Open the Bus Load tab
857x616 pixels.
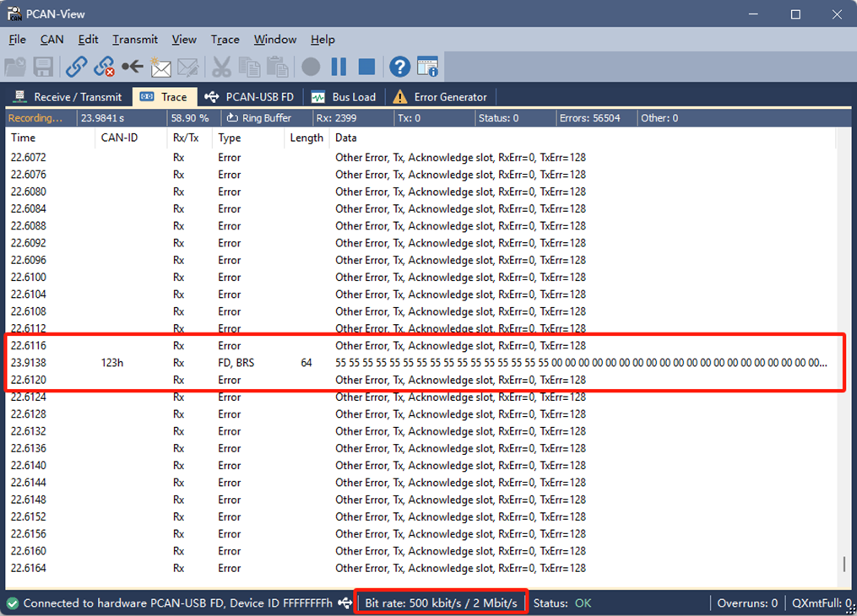344,97
